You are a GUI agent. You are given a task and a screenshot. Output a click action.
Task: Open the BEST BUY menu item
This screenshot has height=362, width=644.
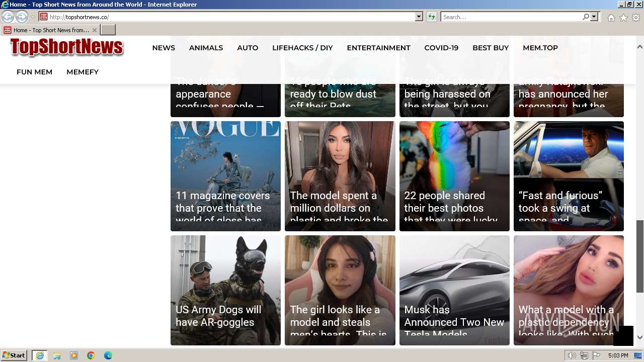[x=491, y=48]
